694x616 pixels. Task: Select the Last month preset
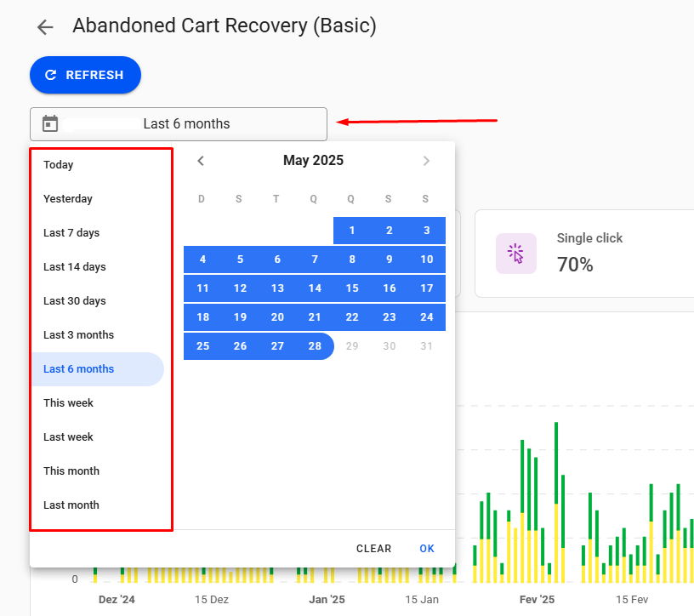pos(71,505)
